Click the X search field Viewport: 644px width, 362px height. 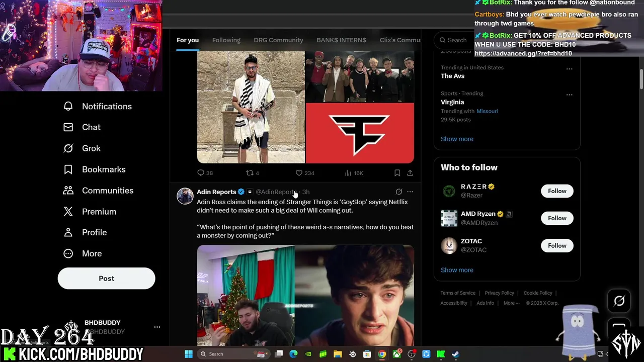tap(454, 40)
